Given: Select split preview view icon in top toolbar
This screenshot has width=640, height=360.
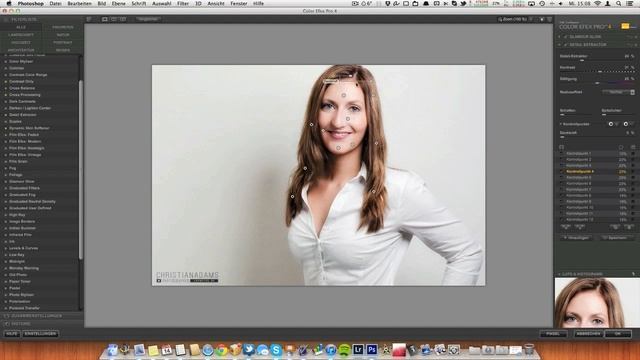Looking at the screenshot, I should coord(114,19).
